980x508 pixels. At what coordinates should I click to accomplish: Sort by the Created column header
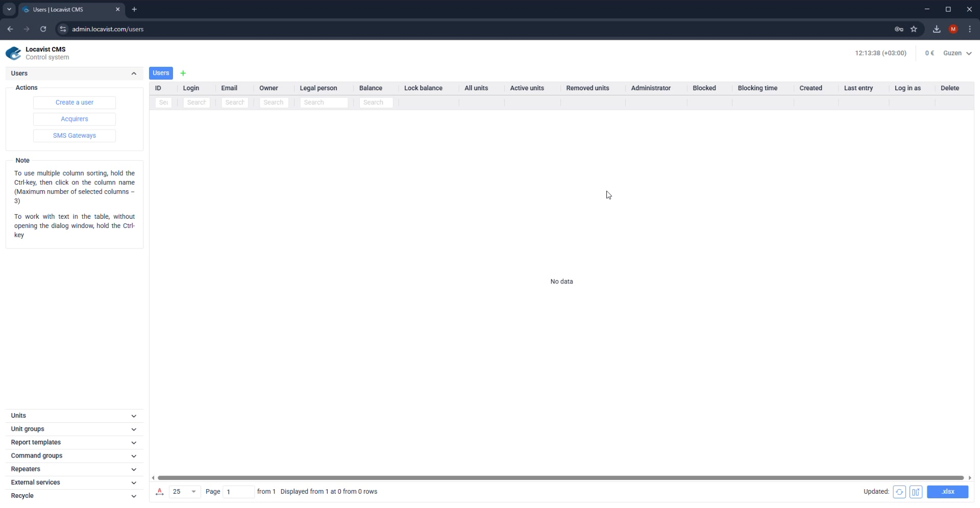point(811,88)
